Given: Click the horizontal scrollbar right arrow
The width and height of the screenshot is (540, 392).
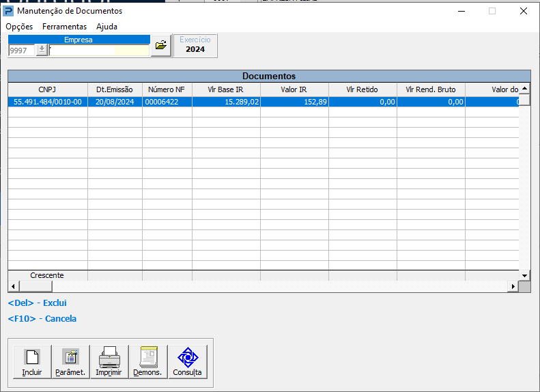Looking at the screenshot, I should [x=513, y=286].
